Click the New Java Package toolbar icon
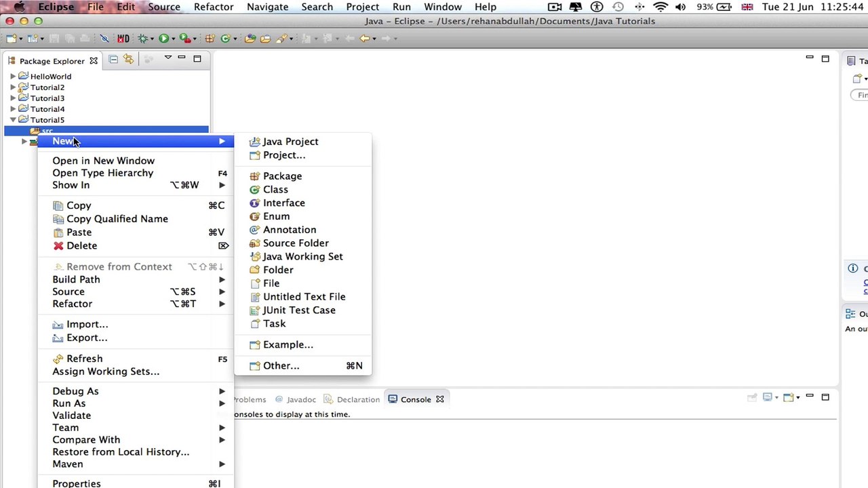The height and width of the screenshot is (488, 868). (210, 39)
